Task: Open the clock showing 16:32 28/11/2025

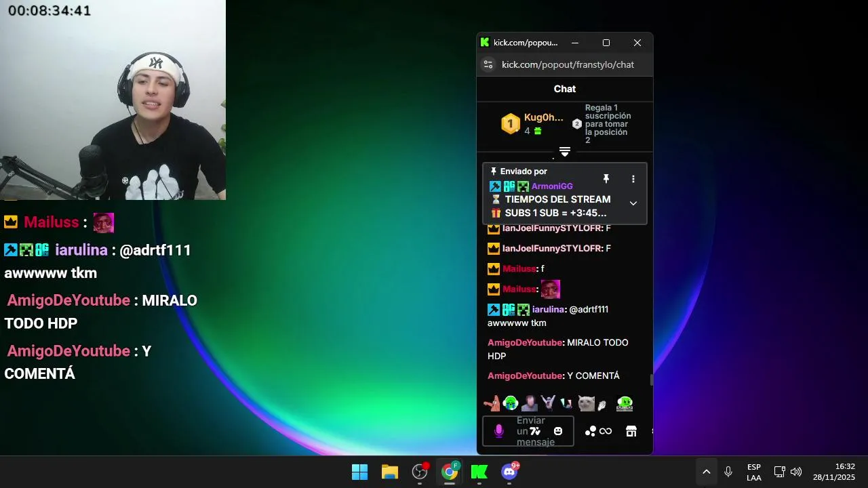Action: coord(834,472)
